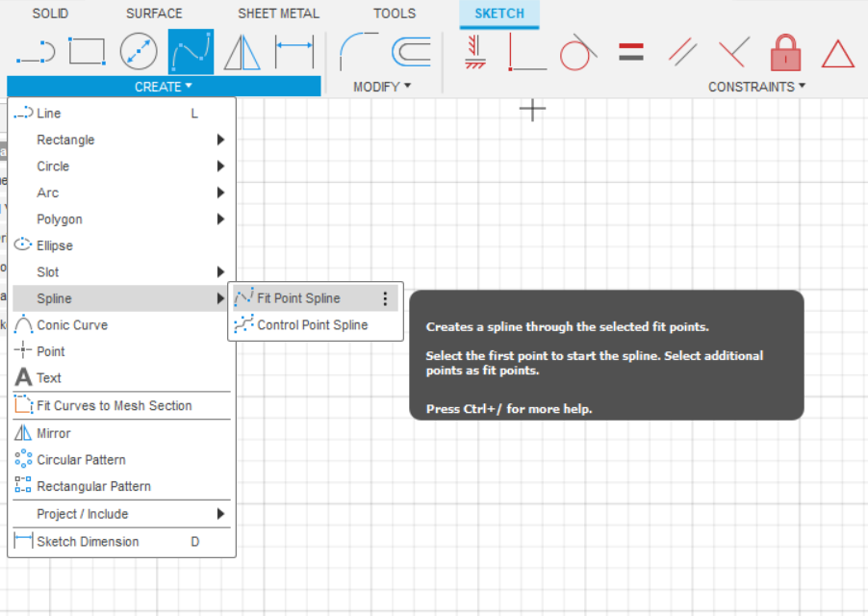The width and height of the screenshot is (868, 616).
Task: Click the Slot label in Create menu
Action: (x=47, y=271)
